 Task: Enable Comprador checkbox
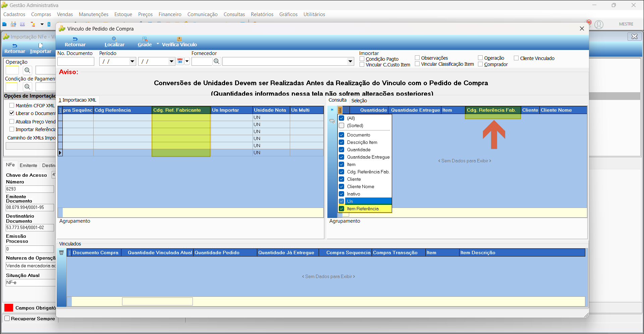click(480, 64)
